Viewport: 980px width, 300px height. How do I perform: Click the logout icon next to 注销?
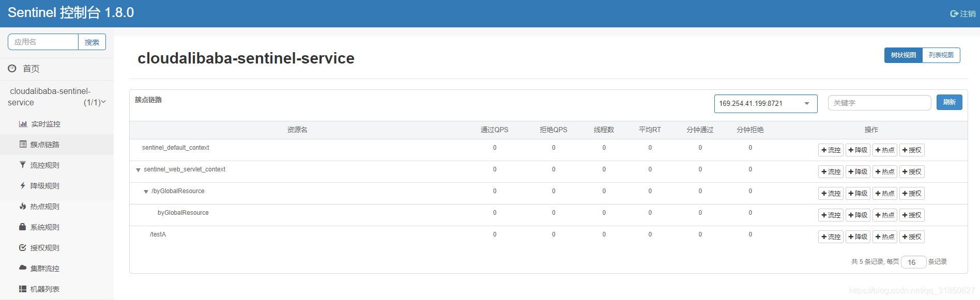954,14
